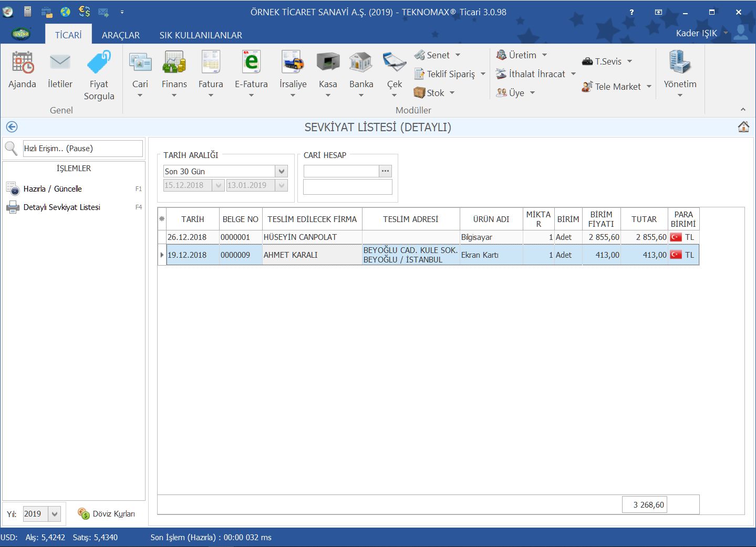This screenshot has width=756, height=547.
Task: Open the Yönetim management module
Action: click(x=680, y=63)
